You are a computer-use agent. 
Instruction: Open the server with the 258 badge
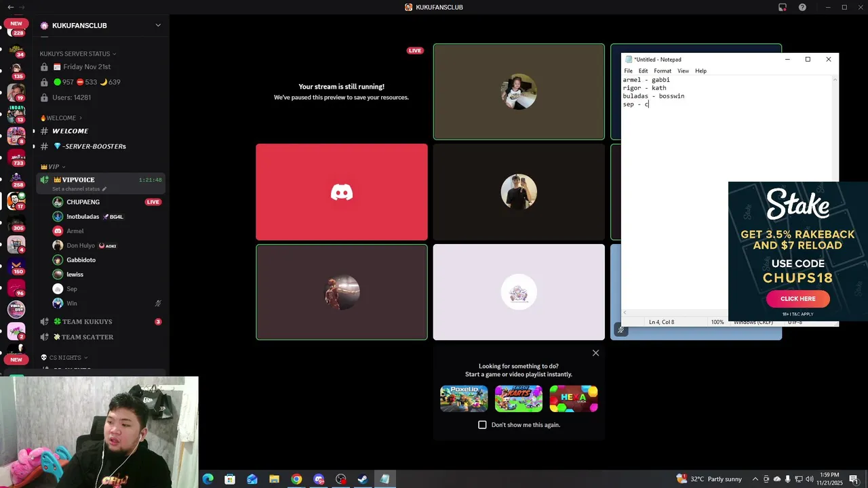click(16, 180)
